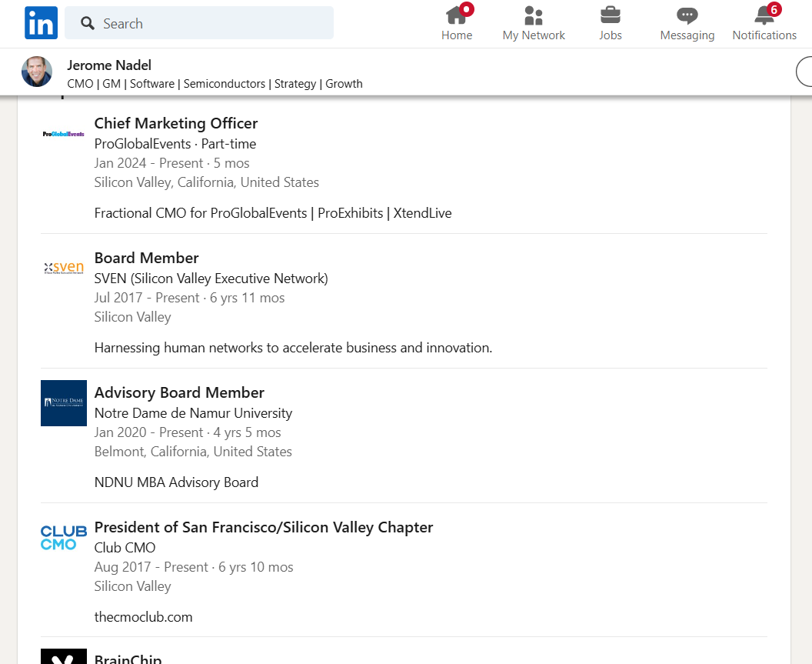Click 'Silicon Valley, California, United States' location
The width and height of the screenshot is (812, 664).
coord(207,182)
